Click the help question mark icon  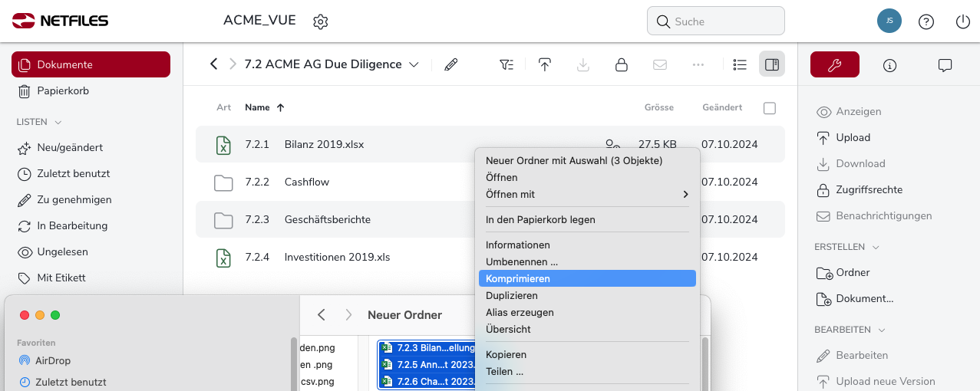coord(926,21)
